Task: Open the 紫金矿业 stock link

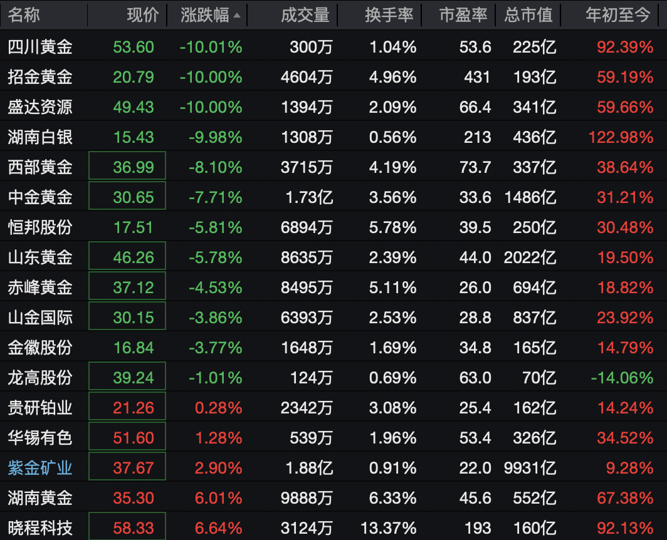Action: (40, 467)
